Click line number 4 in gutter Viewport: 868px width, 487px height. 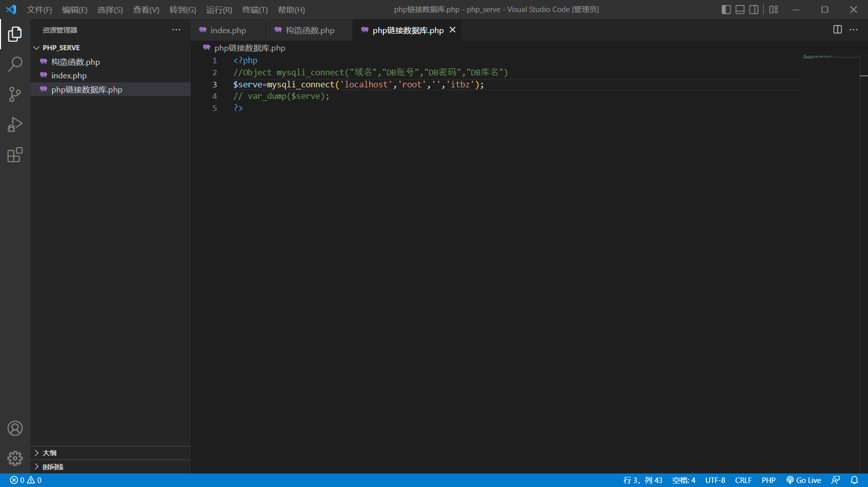click(215, 96)
